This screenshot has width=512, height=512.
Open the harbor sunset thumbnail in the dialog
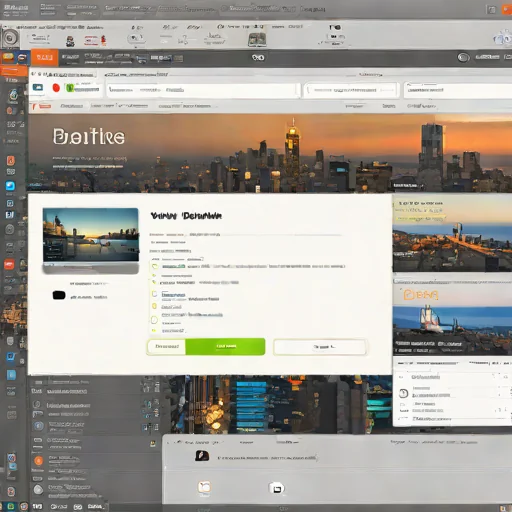pyautogui.click(x=91, y=235)
